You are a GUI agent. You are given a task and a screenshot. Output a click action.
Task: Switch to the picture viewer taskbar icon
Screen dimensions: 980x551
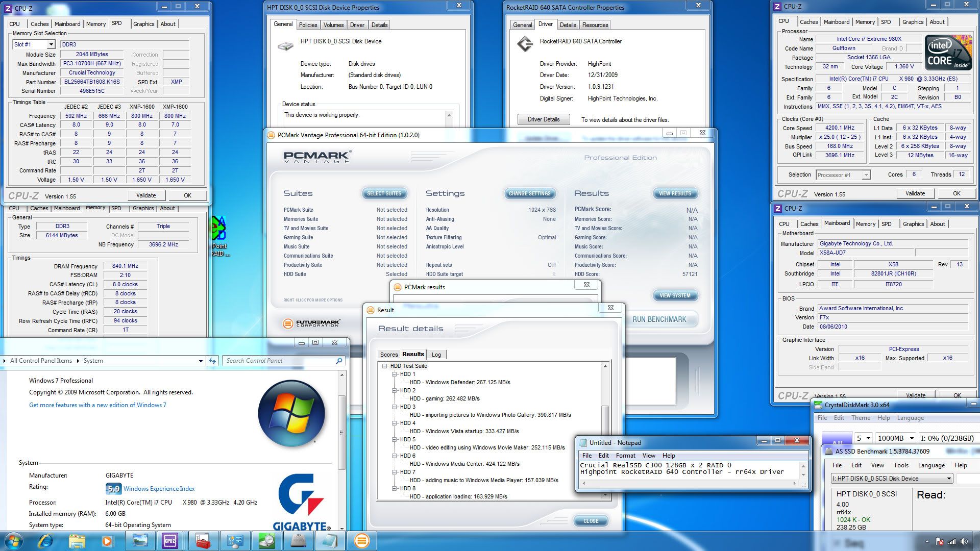coord(140,541)
